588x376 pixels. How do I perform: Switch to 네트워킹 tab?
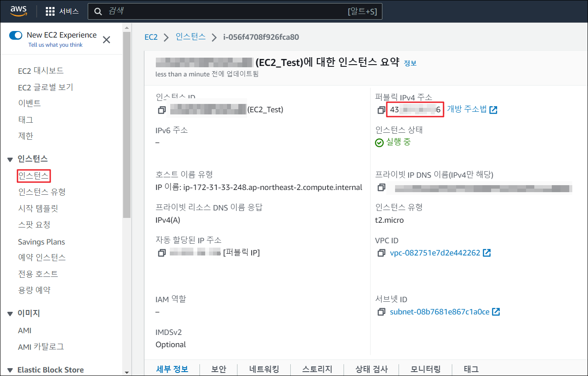click(x=264, y=369)
